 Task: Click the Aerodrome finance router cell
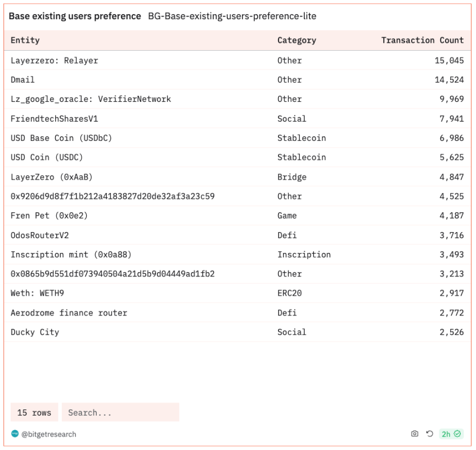[x=69, y=313]
